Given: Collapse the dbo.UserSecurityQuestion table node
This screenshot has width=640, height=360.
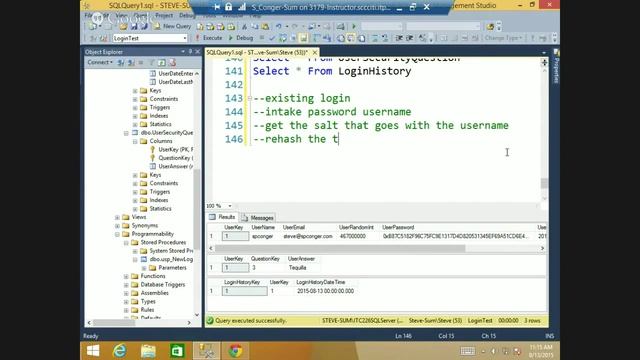Looking at the screenshot, I should tap(126, 133).
